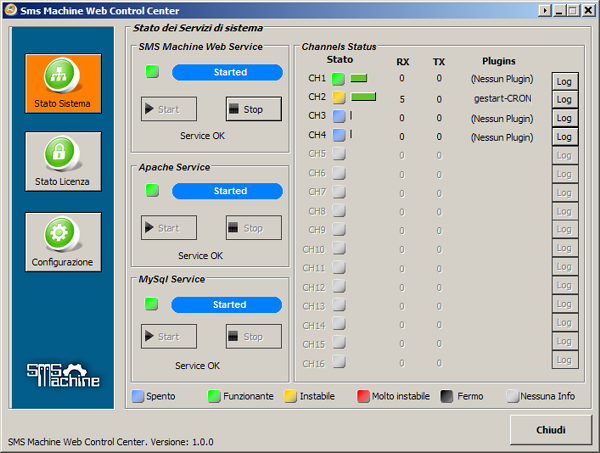Click CH2 RX value 5
Viewport: 600px width, 453px height.
[402, 99]
